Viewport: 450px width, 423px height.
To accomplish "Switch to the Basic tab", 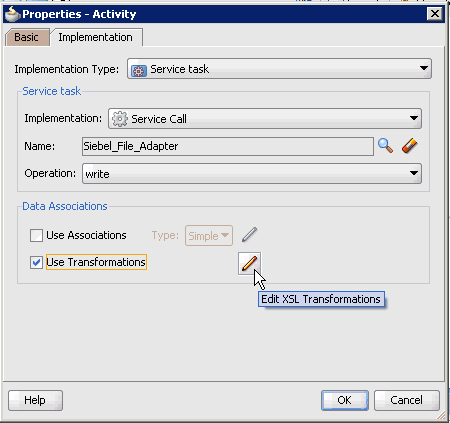I will (27, 37).
